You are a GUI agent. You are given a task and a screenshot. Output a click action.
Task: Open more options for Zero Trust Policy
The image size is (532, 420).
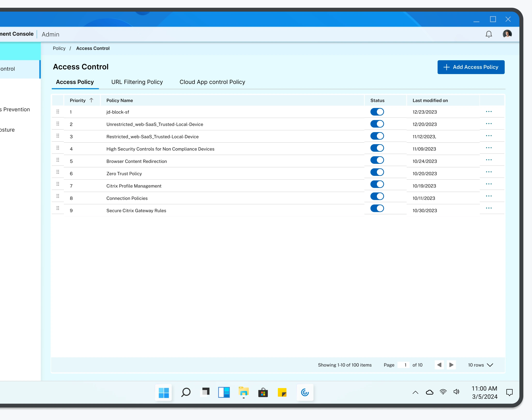(x=489, y=172)
